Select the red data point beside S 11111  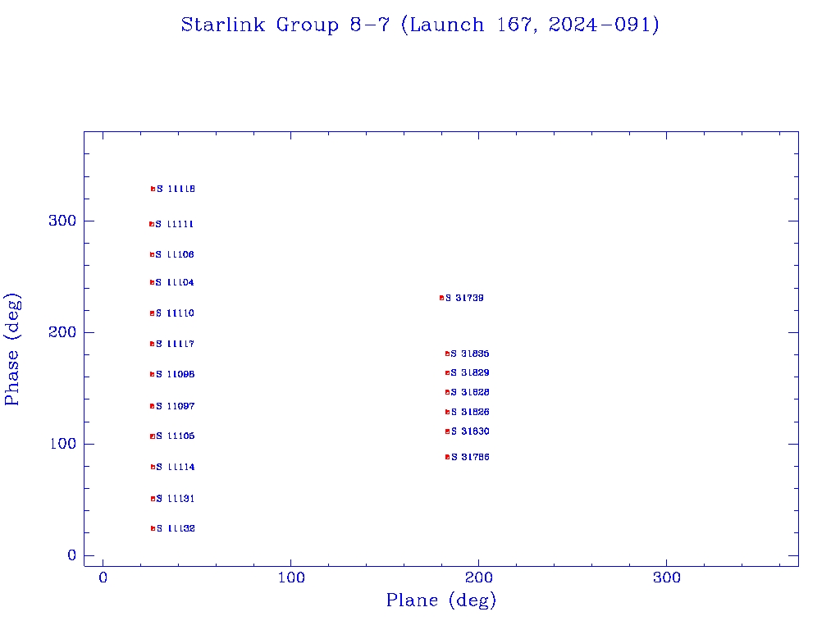click(x=152, y=224)
